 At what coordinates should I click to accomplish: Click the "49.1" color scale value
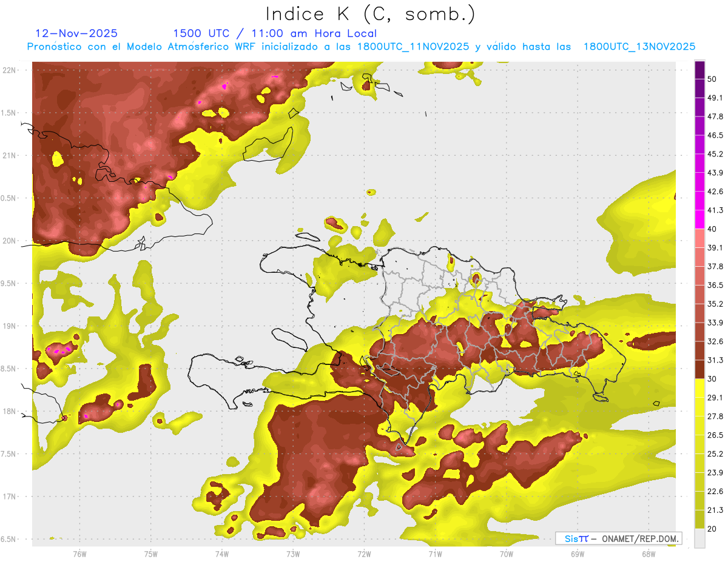715,98
